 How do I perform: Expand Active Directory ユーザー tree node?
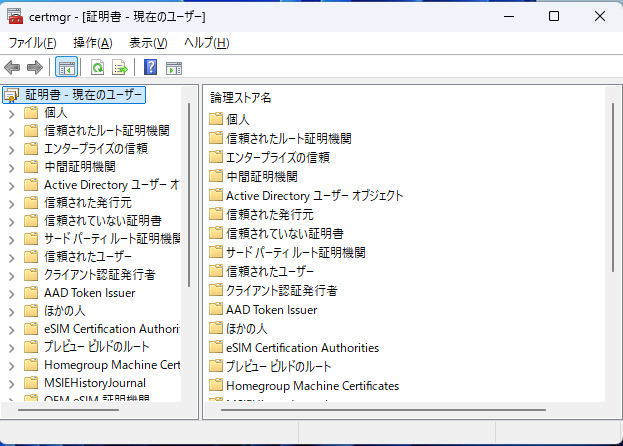[12, 186]
